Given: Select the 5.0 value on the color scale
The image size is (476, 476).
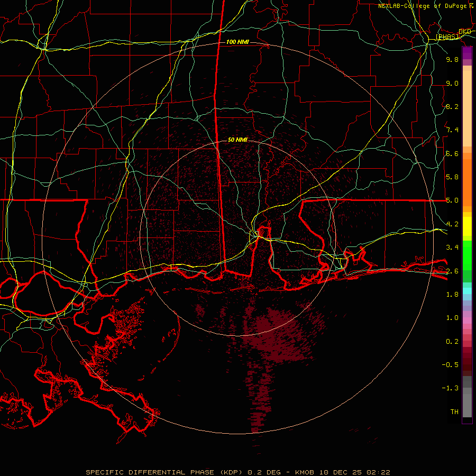Looking at the screenshot, I should 452,200.
